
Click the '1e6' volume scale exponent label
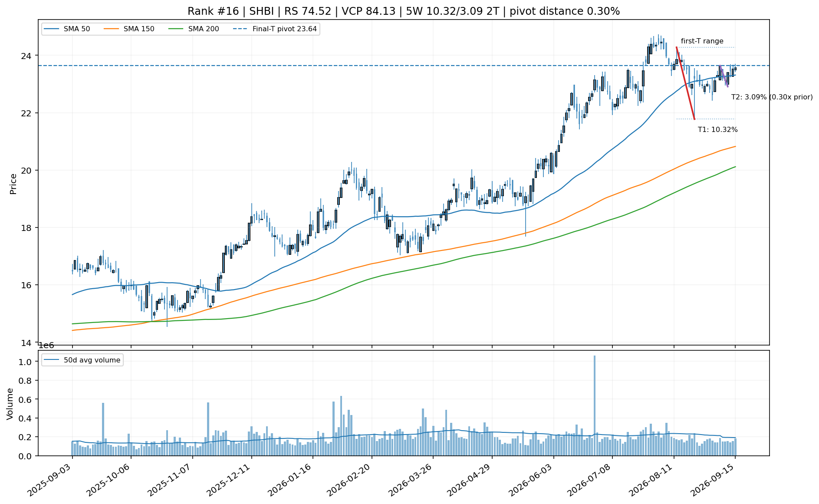pos(46,346)
